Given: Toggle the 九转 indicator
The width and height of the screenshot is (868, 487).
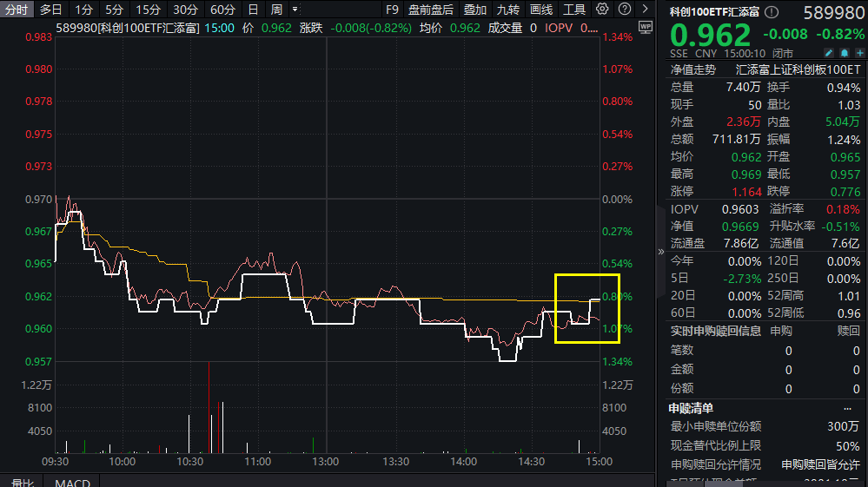Looking at the screenshot, I should coord(507,10).
